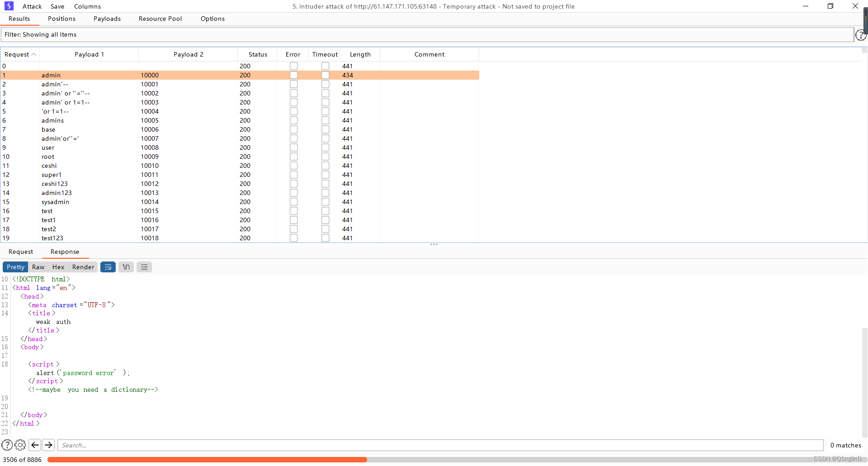
Task: Open the Save menu
Action: pos(57,6)
